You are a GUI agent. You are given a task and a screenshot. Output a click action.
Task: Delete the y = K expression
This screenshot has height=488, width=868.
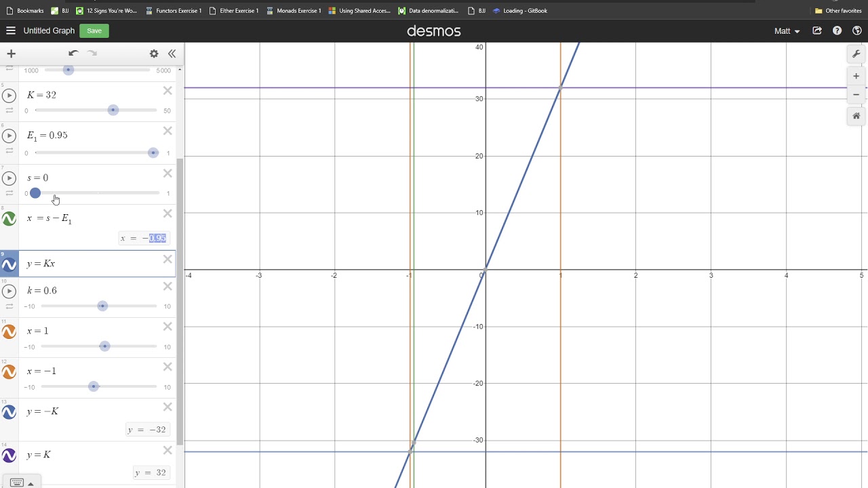click(167, 450)
